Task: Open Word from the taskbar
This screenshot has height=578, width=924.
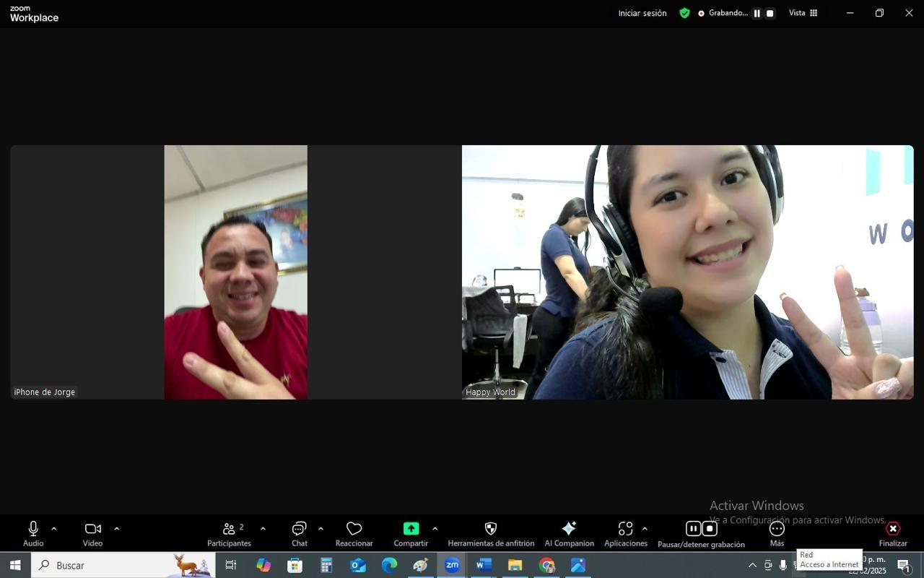Action: pyautogui.click(x=484, y=565)
